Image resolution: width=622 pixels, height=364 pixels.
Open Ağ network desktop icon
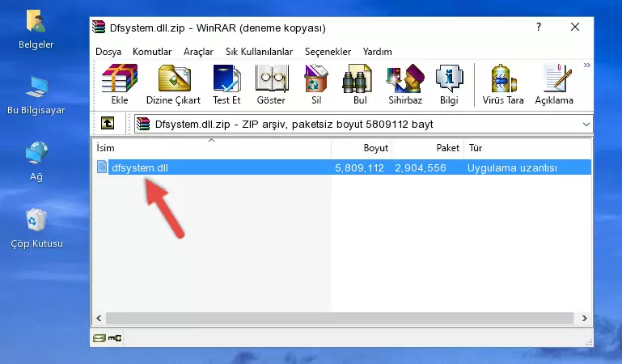pyautogui.click(x=36, y=152)
